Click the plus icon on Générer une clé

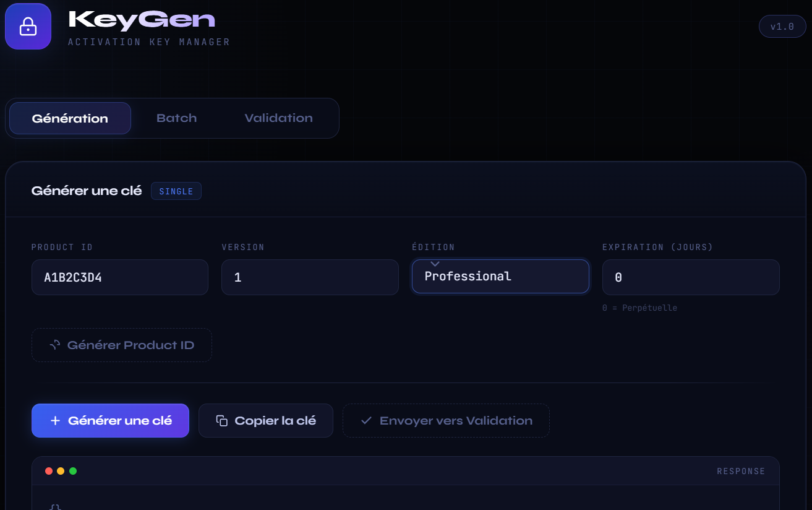point(55,421)
